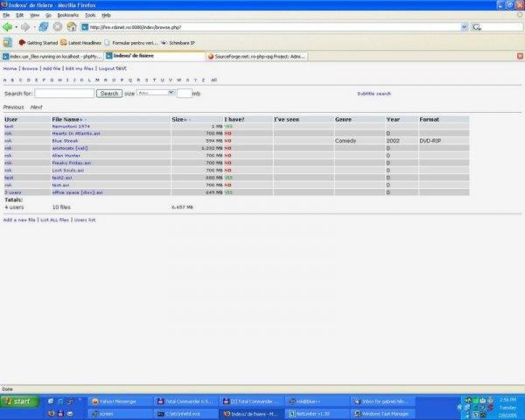The height and width of the screenshot is (420, 525).
Task: Focus the size in mb input field
Action: pyautogui.click(x=184, y=93)
